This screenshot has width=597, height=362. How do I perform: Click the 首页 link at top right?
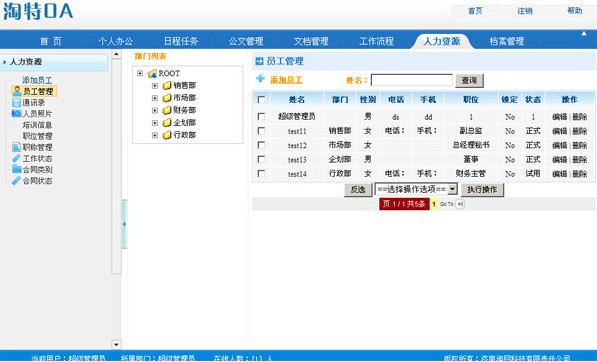(x=475, y=11)
